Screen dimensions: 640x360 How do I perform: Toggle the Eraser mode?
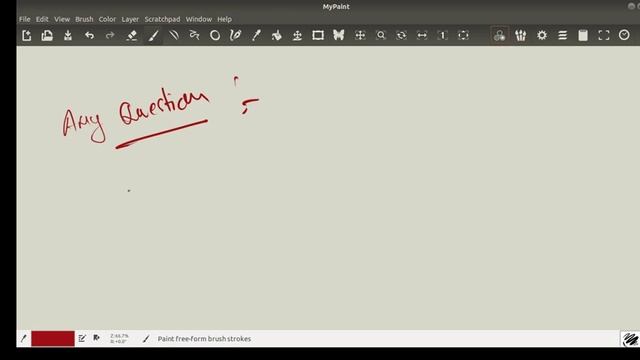132,36
